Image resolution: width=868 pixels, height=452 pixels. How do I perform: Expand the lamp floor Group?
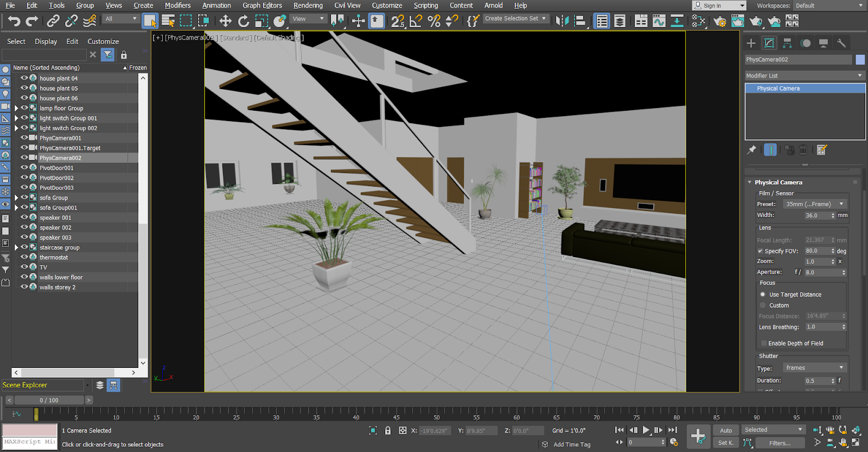(x=16, y=108)
